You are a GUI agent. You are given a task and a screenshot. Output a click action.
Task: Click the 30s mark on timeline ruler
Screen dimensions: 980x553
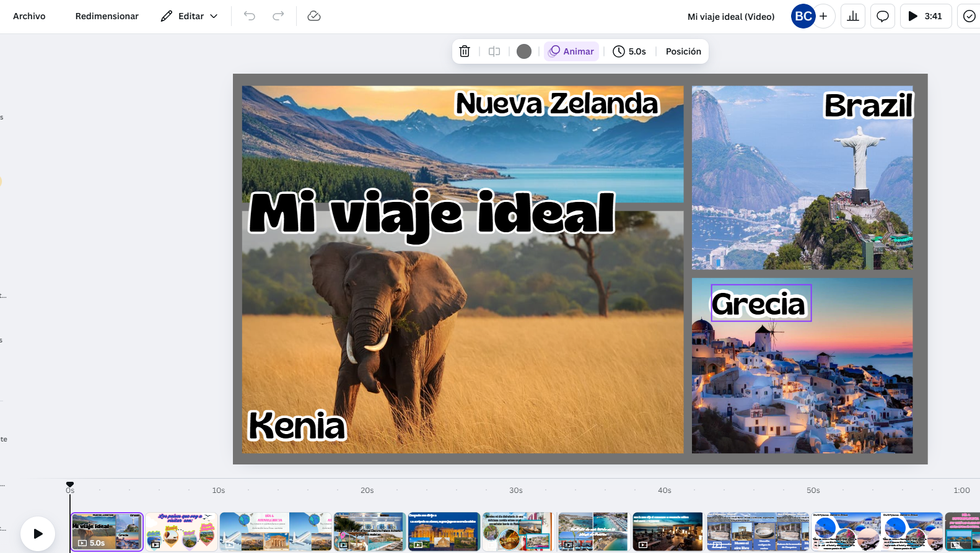[x=516, y=490]
